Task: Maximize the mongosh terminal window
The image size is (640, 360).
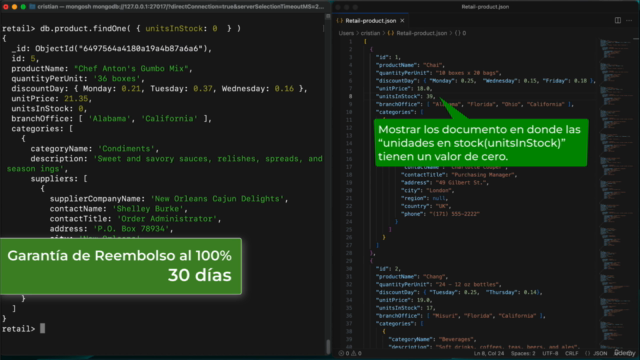Action: point(23,7)
